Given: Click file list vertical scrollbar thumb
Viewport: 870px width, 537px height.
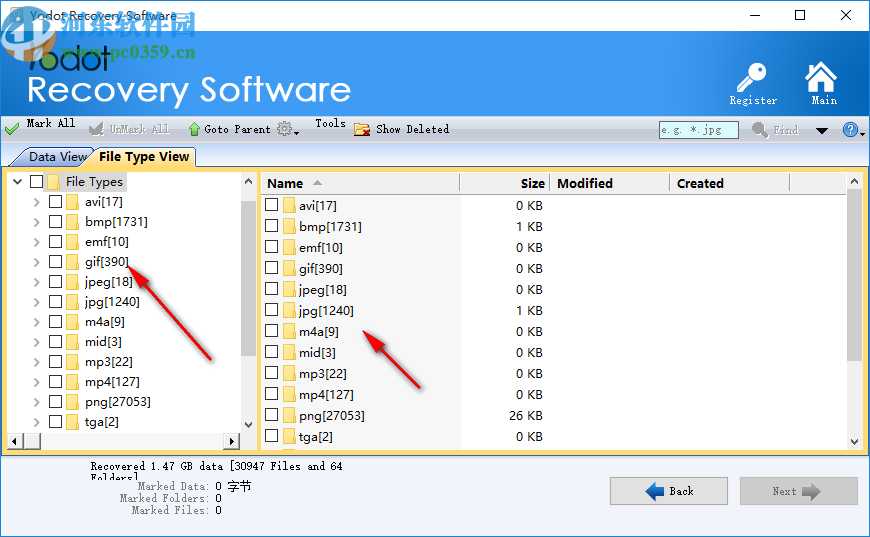Looking at the screenshot, I should pyautogui.click(x=854, y=275).
